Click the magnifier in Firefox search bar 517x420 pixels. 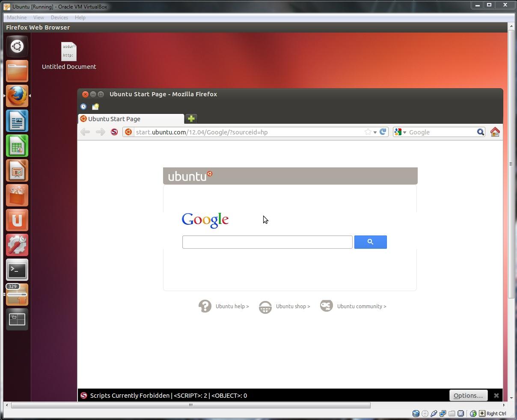click(481, 132)
